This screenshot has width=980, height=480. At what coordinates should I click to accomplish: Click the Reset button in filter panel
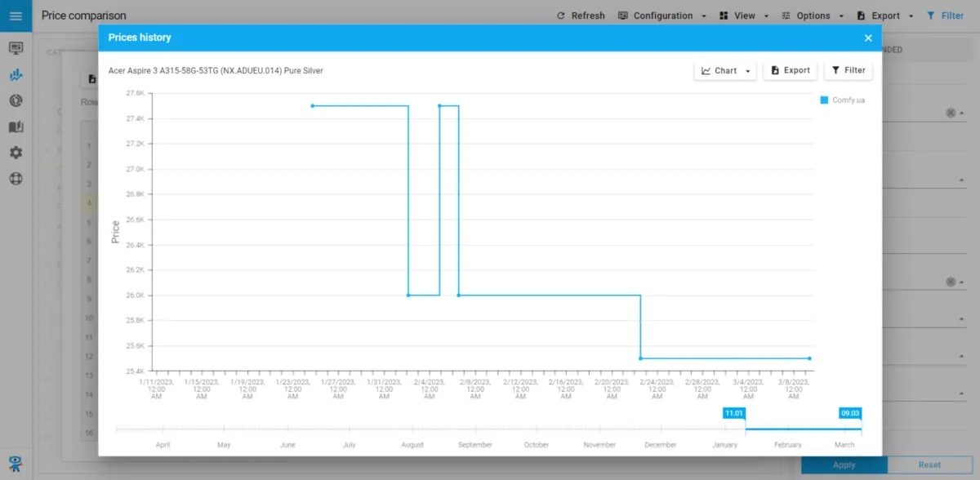coord(929,464)
